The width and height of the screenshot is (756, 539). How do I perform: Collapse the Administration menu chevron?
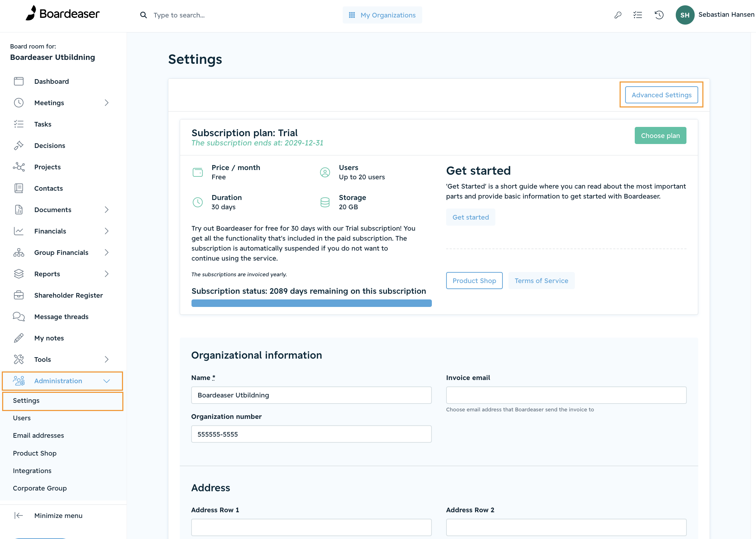point(106,381)
